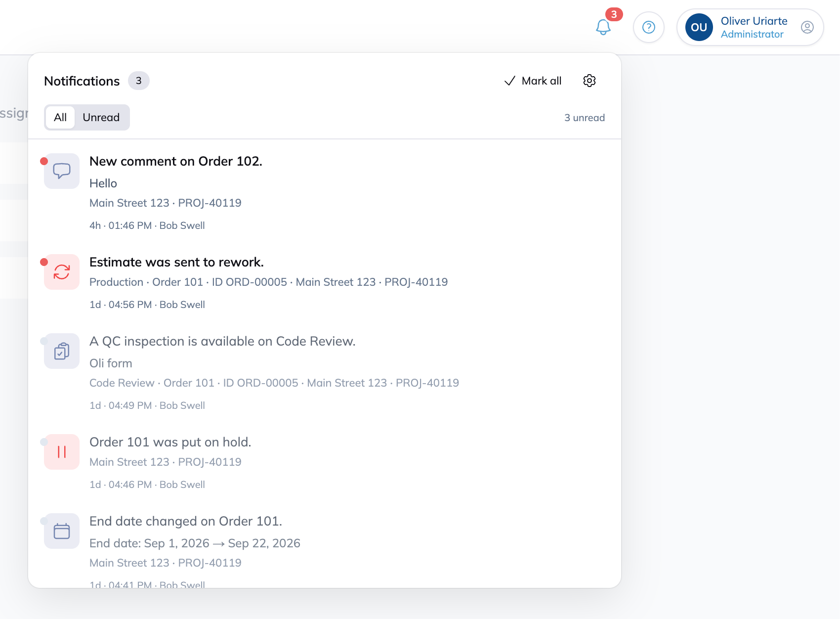Toggle read dot on End date changed notification

[x=44, y=521]
